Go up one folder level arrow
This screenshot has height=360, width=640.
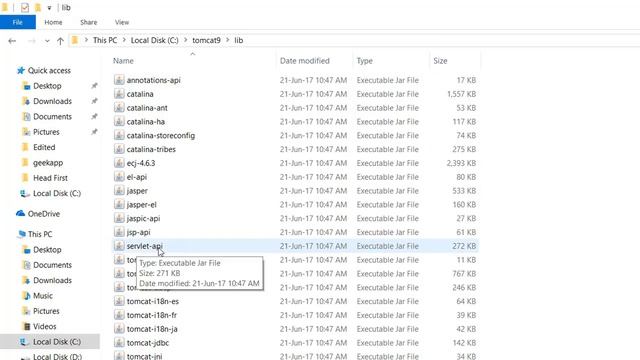coord(60,41)
